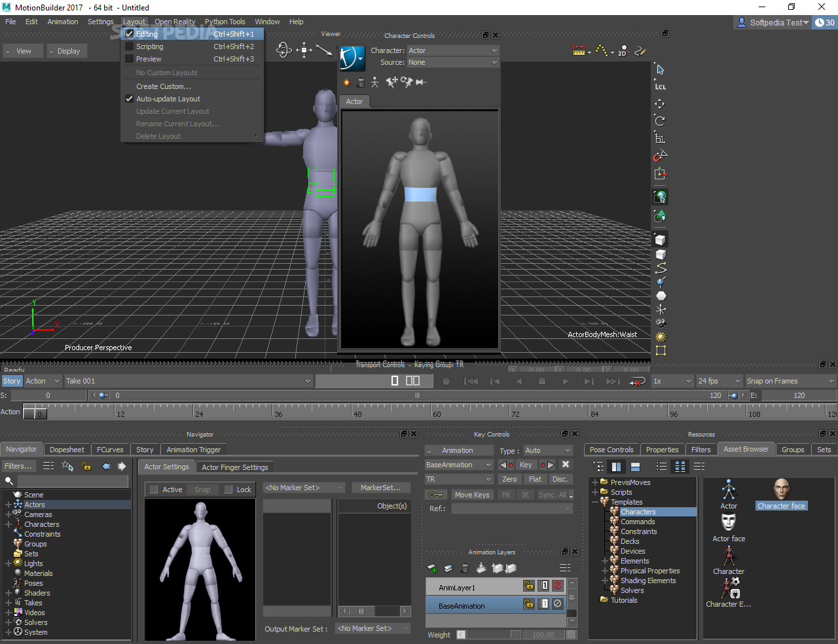Toggle lock on BaseAnimation layer
This screenshot has width=838, height=644.
pos(528,604)
